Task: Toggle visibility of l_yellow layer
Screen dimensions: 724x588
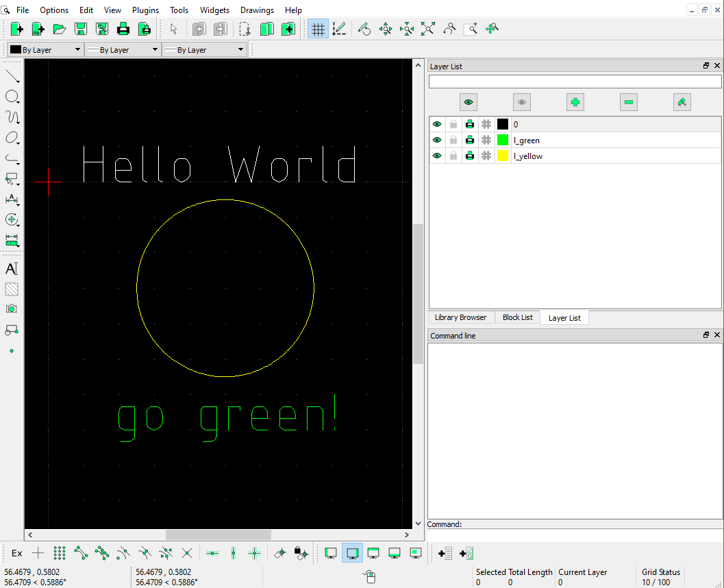Action: point(437,156)
